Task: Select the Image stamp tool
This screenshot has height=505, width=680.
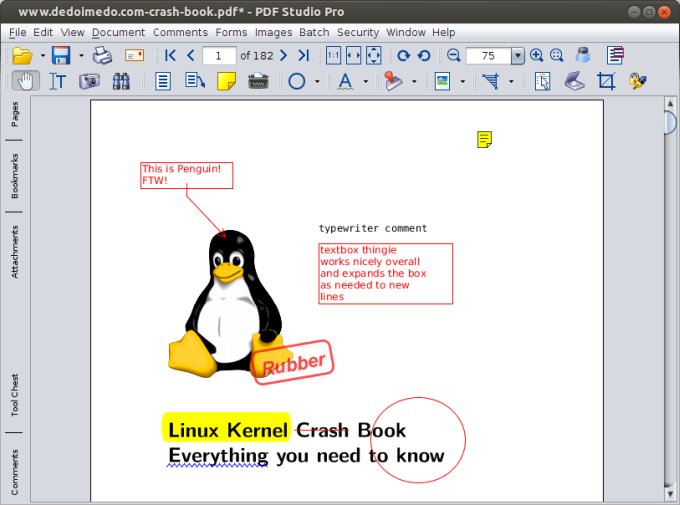Action: [x=442, y=81]
